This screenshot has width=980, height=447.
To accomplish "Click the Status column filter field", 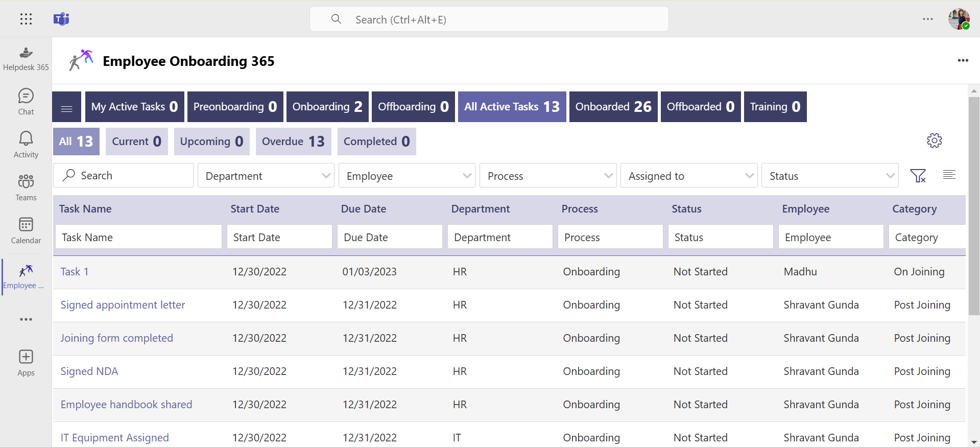I will 721,237.
